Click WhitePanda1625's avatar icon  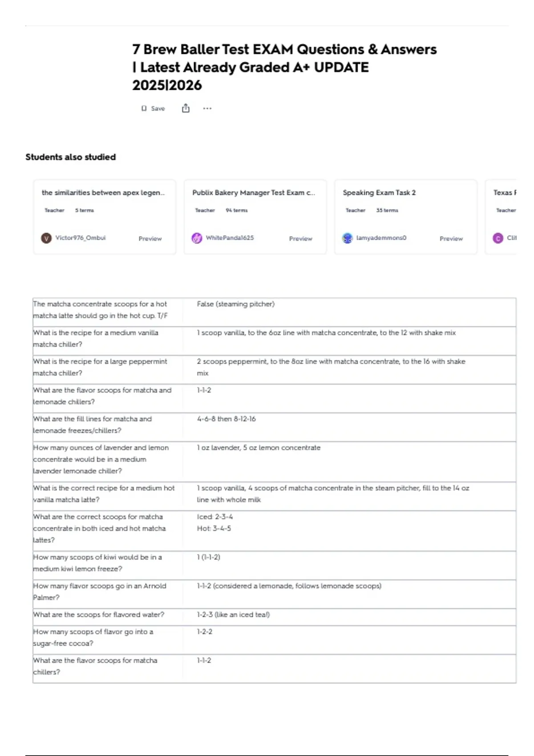tap(197, 238)
